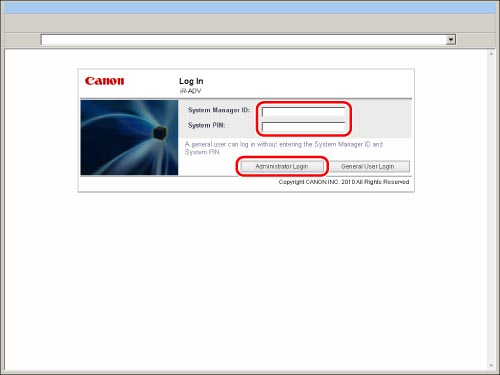Click the scrollbar down arrow
Image resolution: width=500 pixels, height=375 pixels.
491,366
